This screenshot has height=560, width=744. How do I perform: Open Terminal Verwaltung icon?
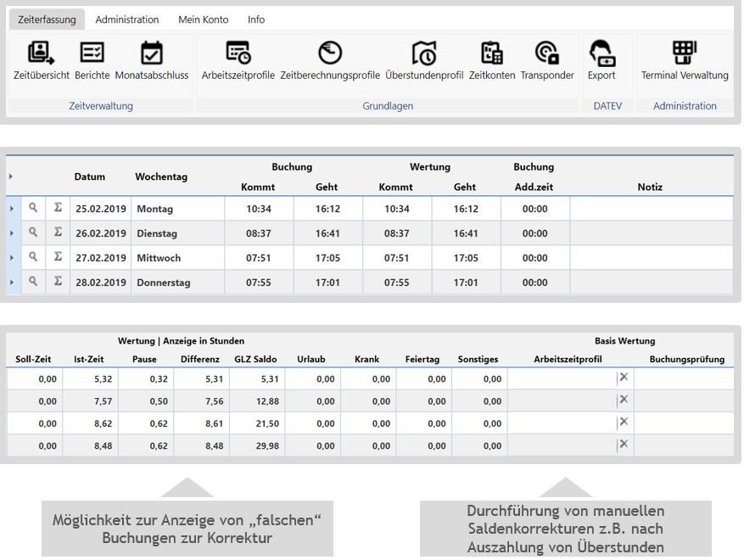pyautogui.click(x=685, y=53)
